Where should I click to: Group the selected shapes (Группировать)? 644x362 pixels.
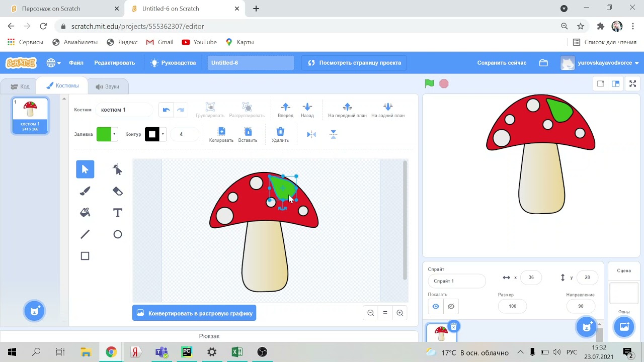coord(210,110)
